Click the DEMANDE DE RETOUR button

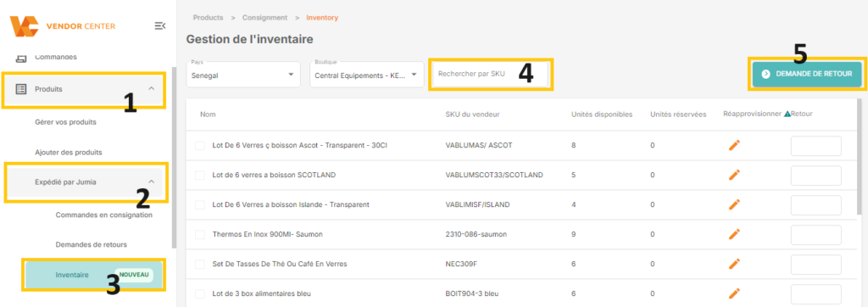(807, 75)
